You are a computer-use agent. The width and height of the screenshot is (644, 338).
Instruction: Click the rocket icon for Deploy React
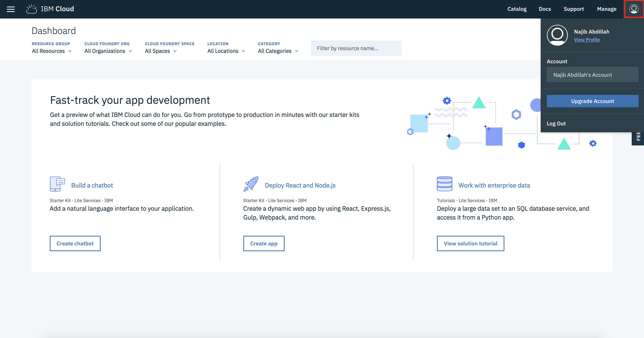(251, 184)
